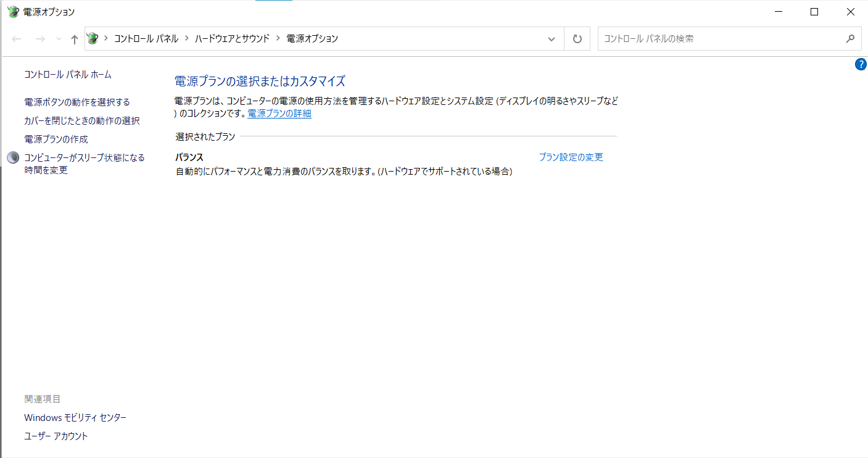Expand the chevron after ハードウェアとサウンド
This screenshot has height=458, width=868.
point(278,38)
